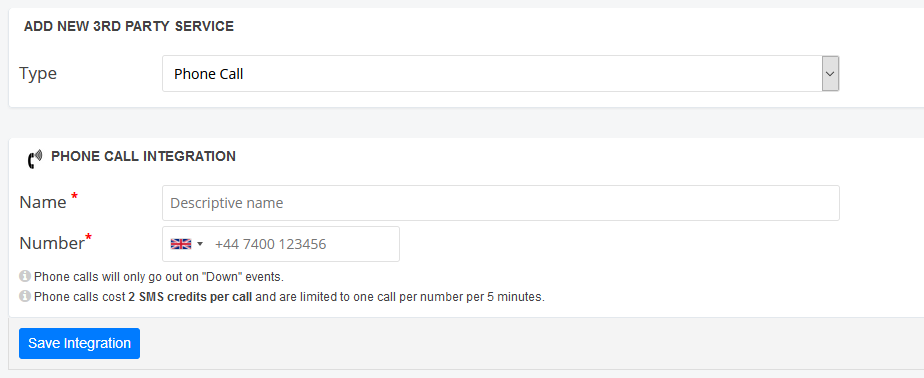The height and width of the screenshot is (378, 924).
Task: Click the info icon beside the SMS credits note
Action: click(x=25, y=296)
